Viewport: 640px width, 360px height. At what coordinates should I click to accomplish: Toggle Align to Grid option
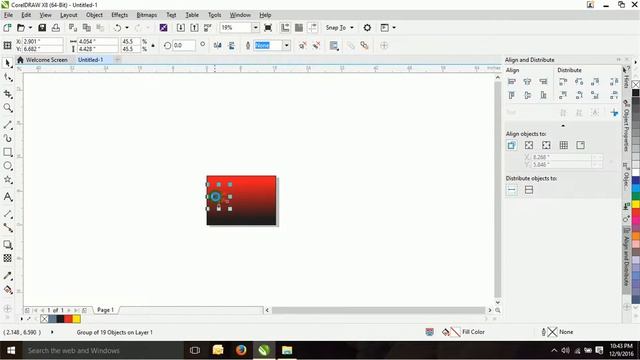[564, 145]
